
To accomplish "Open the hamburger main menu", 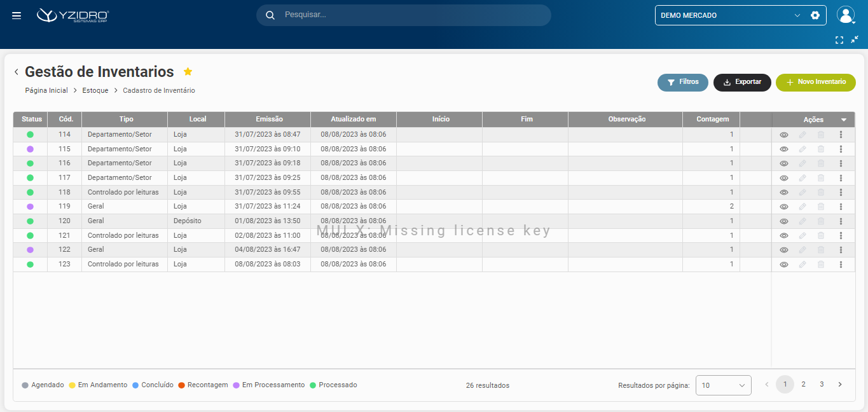I will (x=17, y=15).
